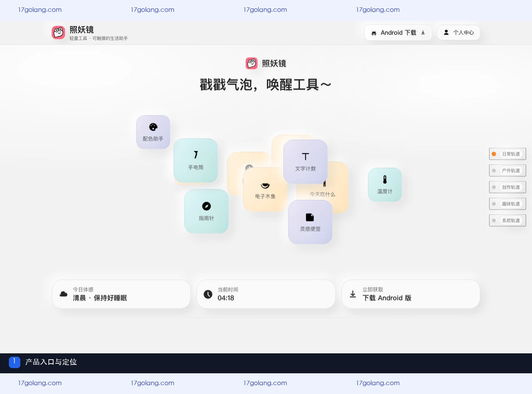
Task: Select the 趣味轨道 track
Action: pos(508,204)
